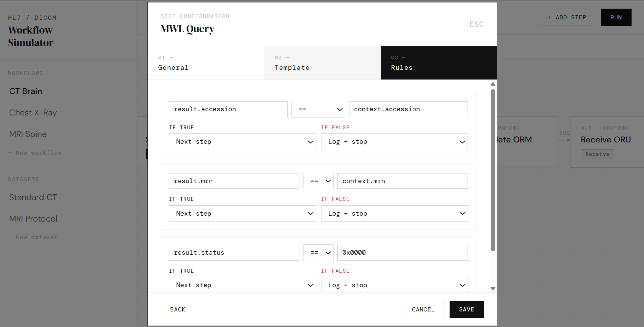Viewport: 644px width, 327px height.
Task: Edit the context.accession value field
Action: (x=408, y=109)
